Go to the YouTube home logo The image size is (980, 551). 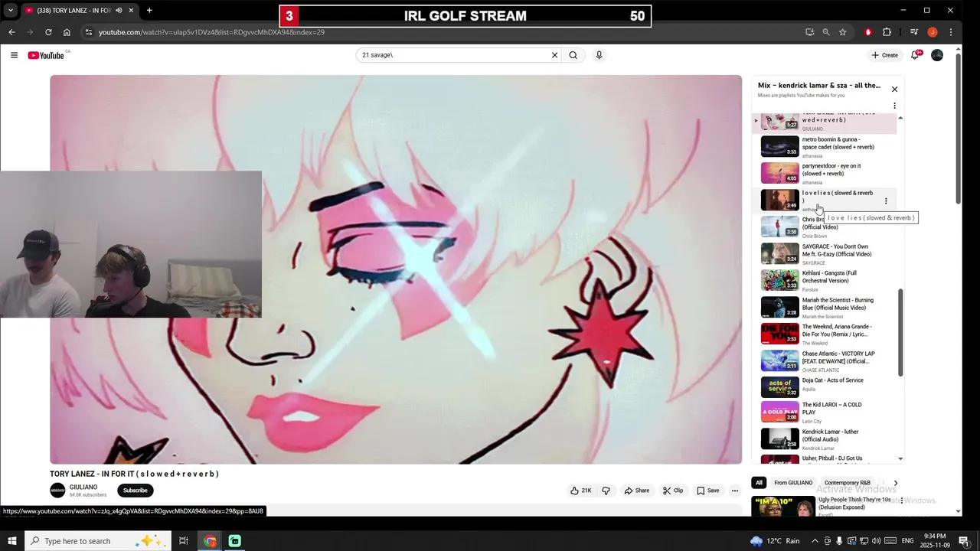(46, 55)
